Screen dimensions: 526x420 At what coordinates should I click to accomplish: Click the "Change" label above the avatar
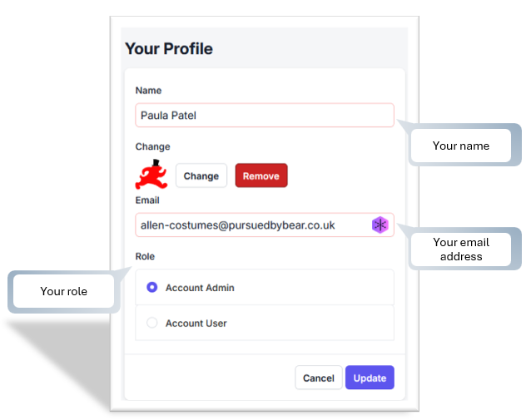152,146
